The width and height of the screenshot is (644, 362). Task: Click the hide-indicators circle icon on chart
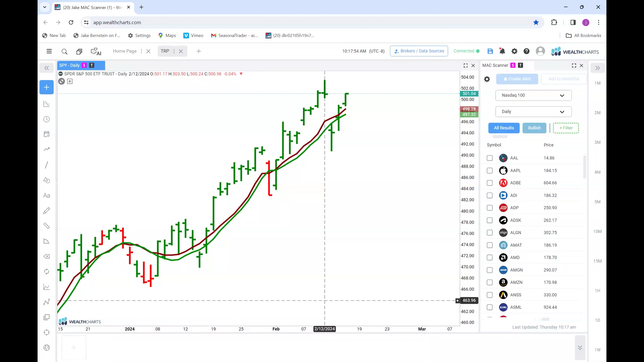coord(61,81)
